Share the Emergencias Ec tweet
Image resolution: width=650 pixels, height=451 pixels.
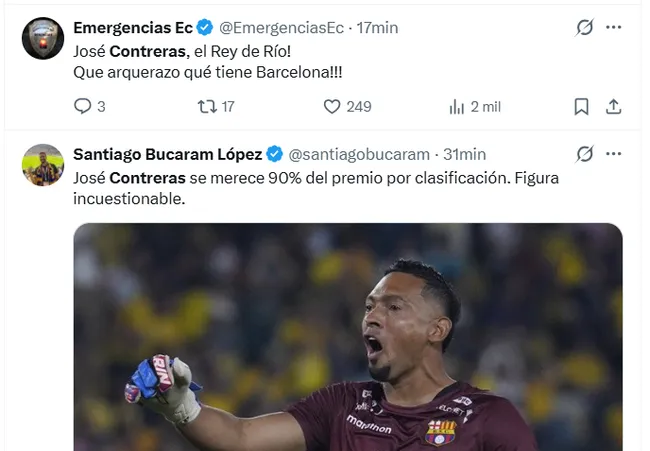coord(614,106)
